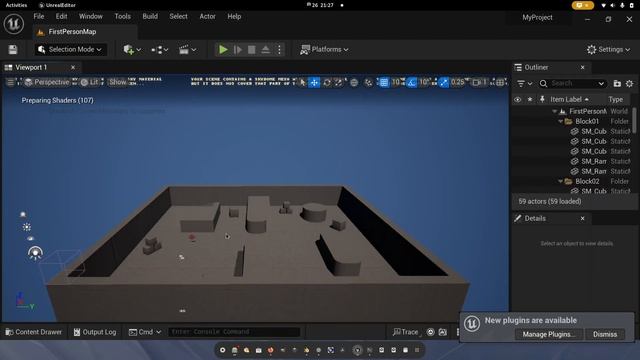640x360 pixels.
Task: Open the Cmd console type dropdown
Action: click(x=144, y=332)
